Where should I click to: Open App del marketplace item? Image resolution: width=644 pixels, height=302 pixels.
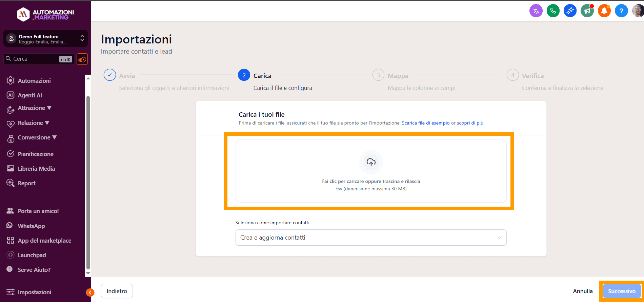[44, 241]
